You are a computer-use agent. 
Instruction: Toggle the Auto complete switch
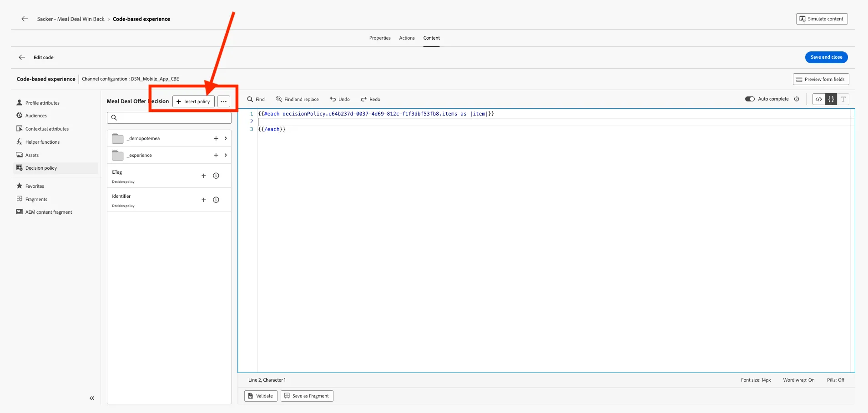(750, 99)
